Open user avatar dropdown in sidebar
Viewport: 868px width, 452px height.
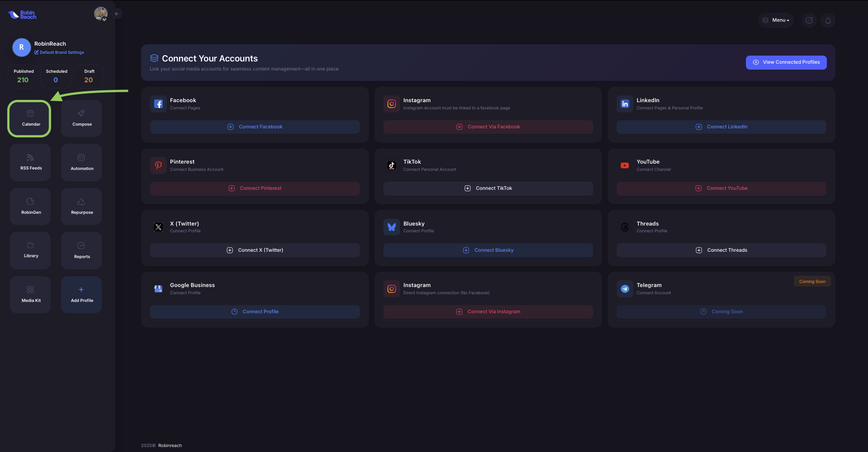(101, 14)
